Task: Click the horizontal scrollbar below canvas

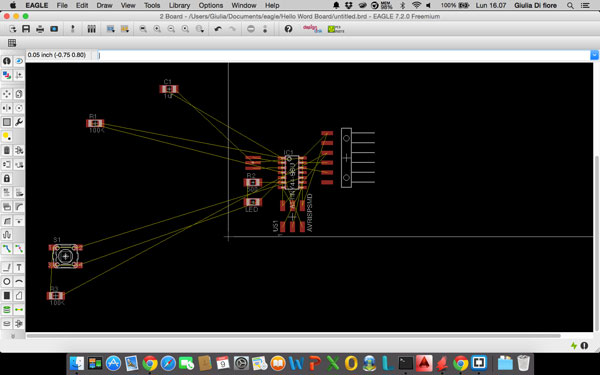Action: [293, 336]
